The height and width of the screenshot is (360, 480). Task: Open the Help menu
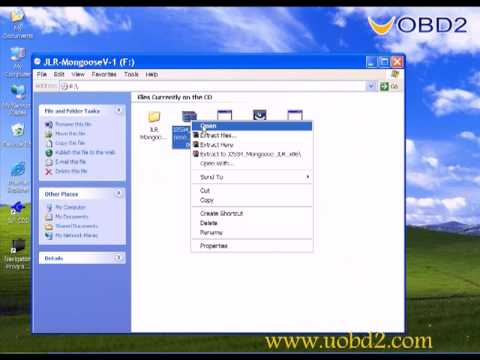point(152,74)
